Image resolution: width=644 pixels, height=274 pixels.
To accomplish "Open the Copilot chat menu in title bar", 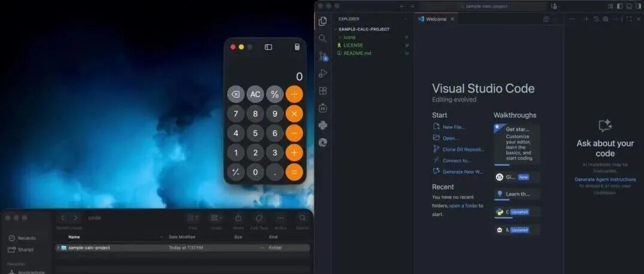I will (x=554, y=6).
